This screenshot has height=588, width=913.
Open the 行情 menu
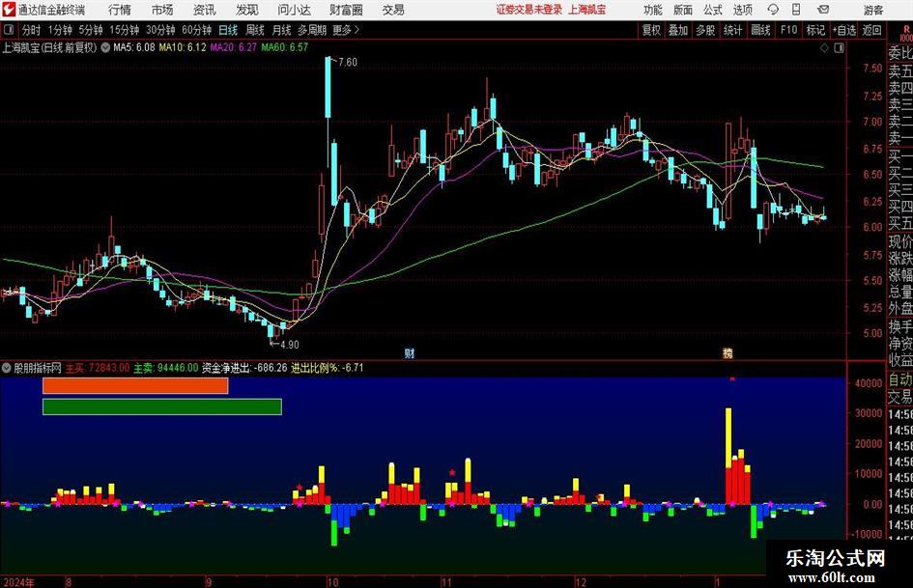coord(120,10)
